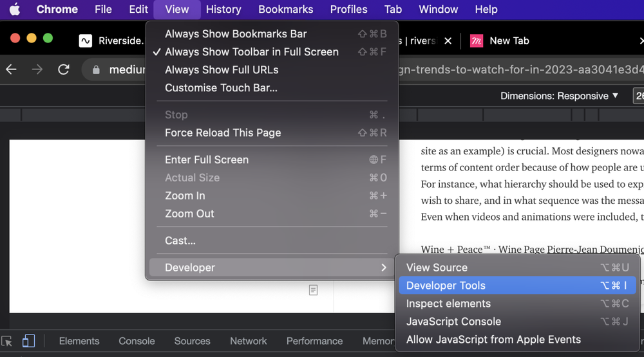Screen dimensions: 644x357
Task: Choose Customise Touch Bar…
Action: coord(272,88)
